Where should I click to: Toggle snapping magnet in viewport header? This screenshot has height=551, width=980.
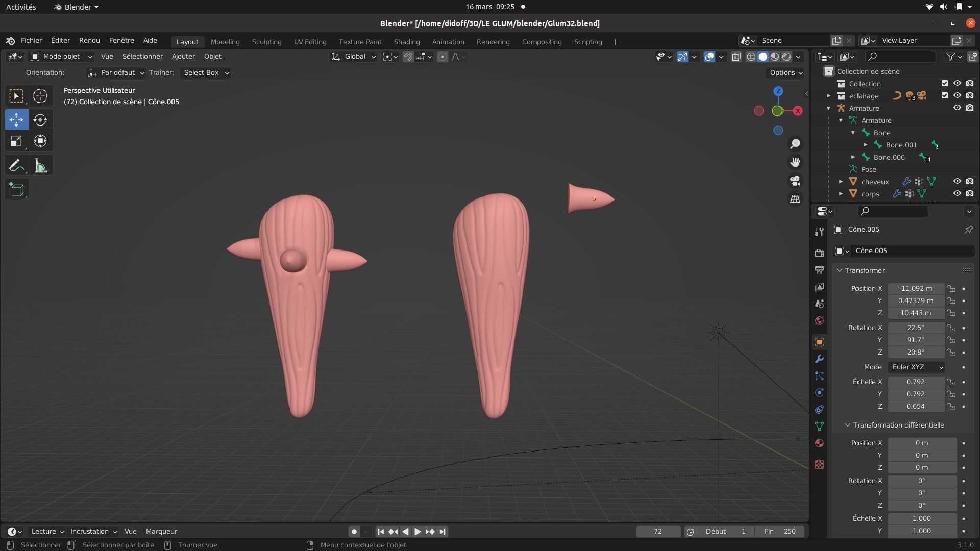tap(408, 57)
